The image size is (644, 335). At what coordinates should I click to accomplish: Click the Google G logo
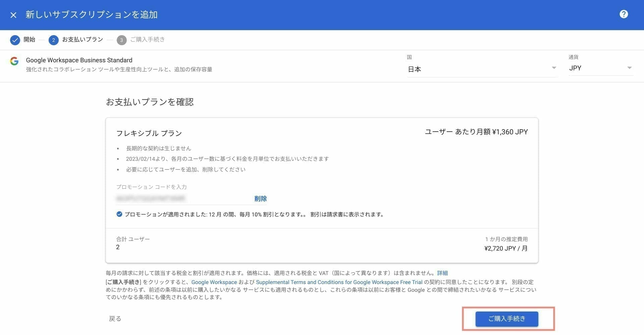tap(14, 61)
